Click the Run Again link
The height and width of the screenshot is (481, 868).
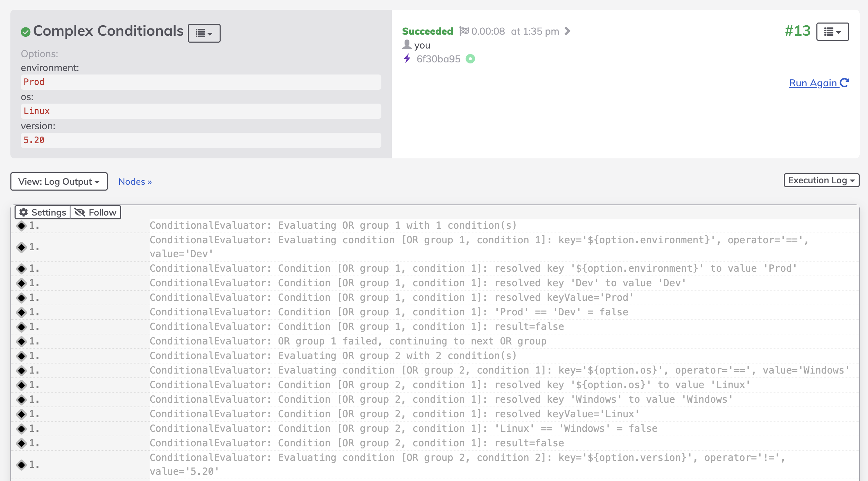point(813,83)
